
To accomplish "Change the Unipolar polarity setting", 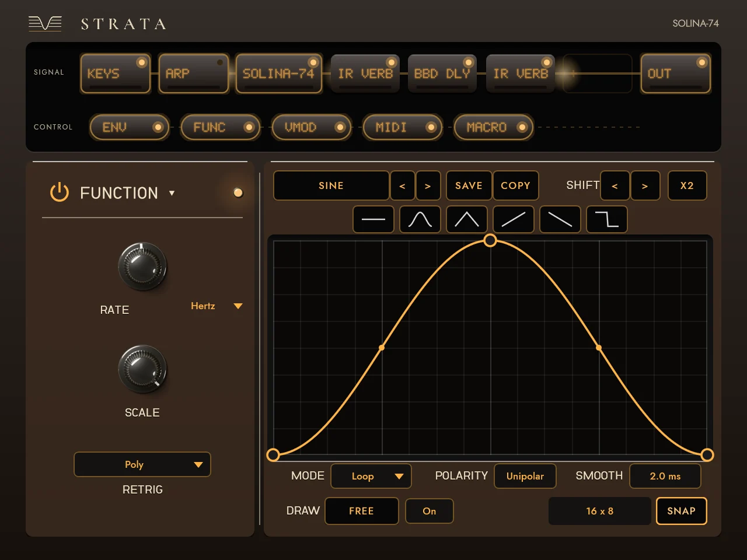I will click(x=525, y=476).
